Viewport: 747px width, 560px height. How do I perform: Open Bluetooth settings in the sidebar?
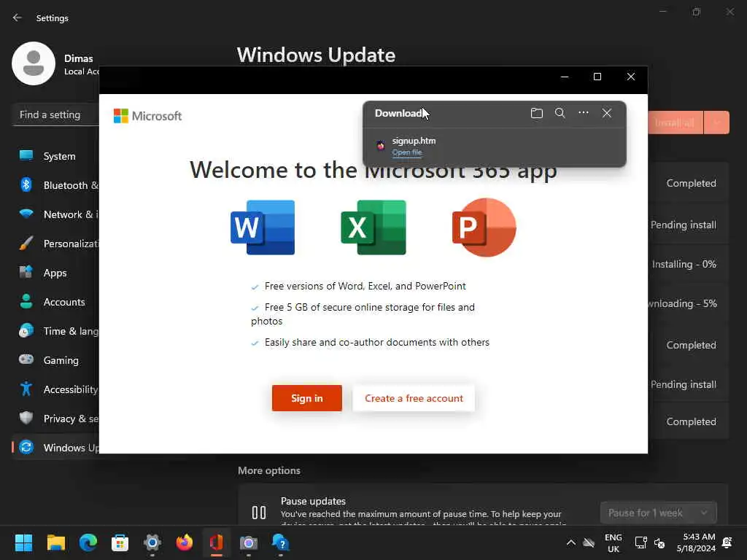55,185
